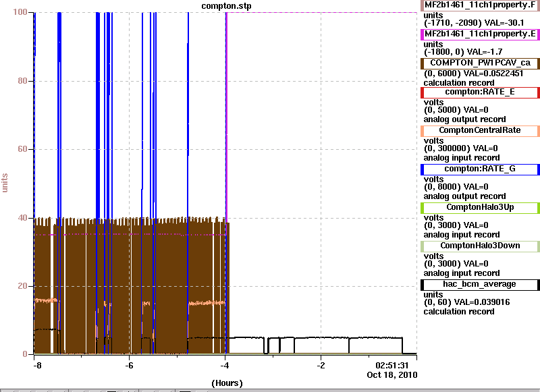Click the "(Hours)" x-axis title
This screenshot has width=540, height=392.
pos(227,383)
